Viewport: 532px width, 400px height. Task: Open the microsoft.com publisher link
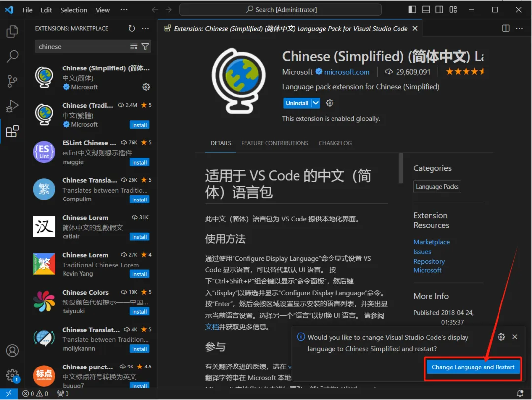(346, 72)
